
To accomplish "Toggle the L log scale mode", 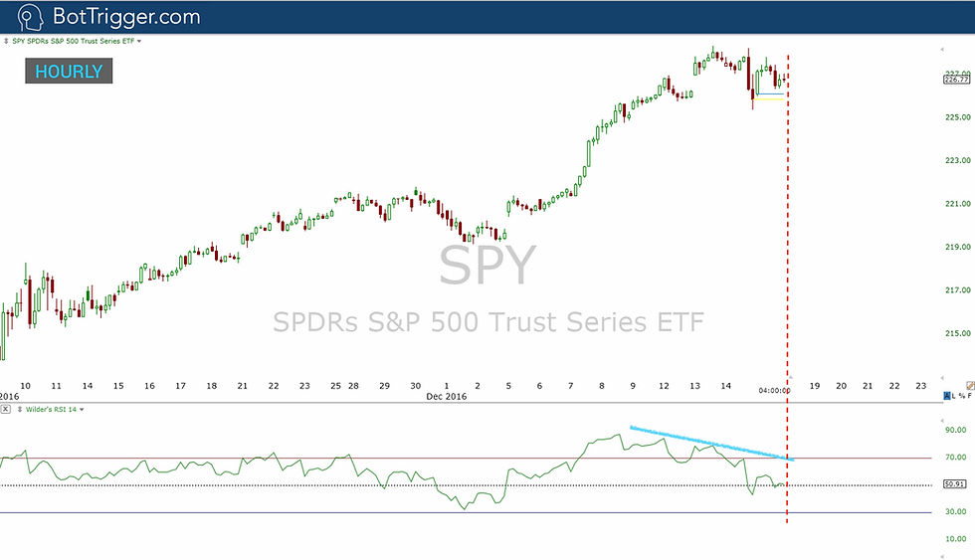I will tap(954, 396).
